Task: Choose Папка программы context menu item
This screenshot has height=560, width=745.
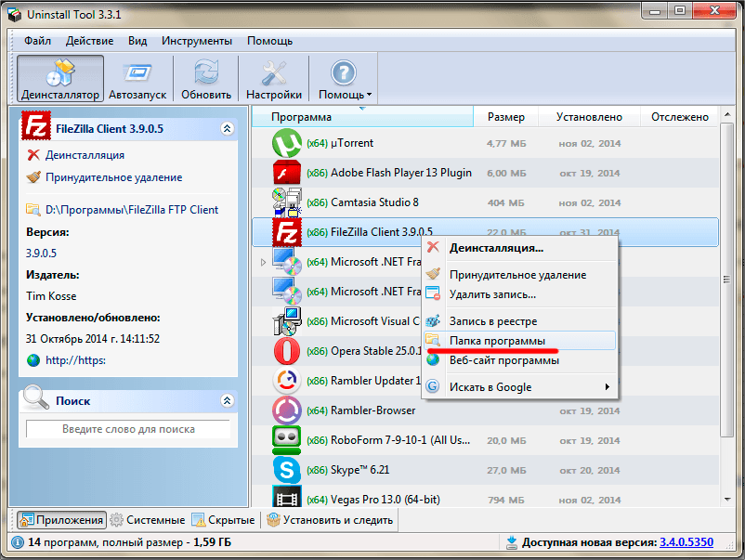Action: tap(520, 341)
